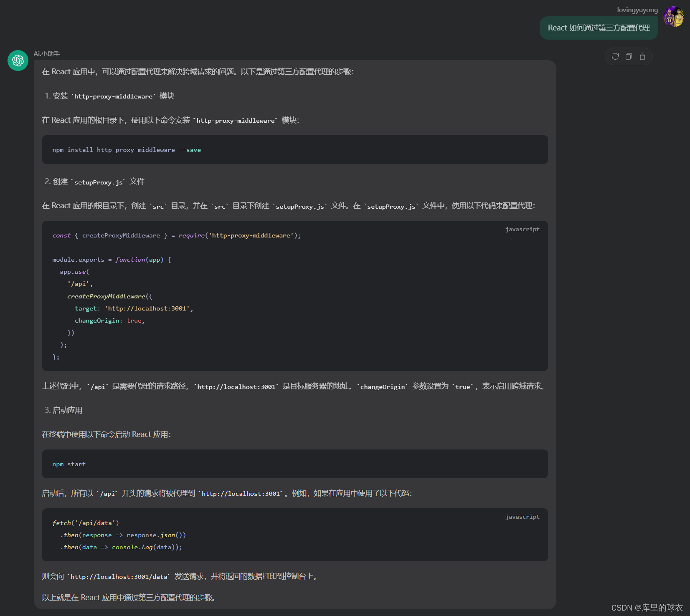Click the ChatGPT assistant avatar icon

(x=18, y=61)
